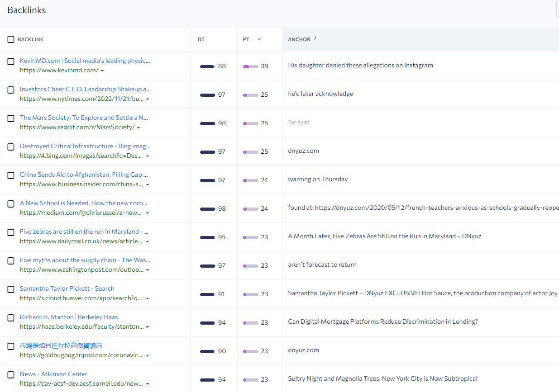Expand haas.berkeley.edu URL dropdown

[x=148, y=327]
